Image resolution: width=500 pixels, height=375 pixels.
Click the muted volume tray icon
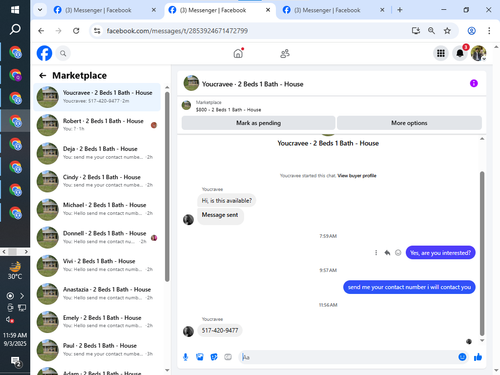(10, 319)
